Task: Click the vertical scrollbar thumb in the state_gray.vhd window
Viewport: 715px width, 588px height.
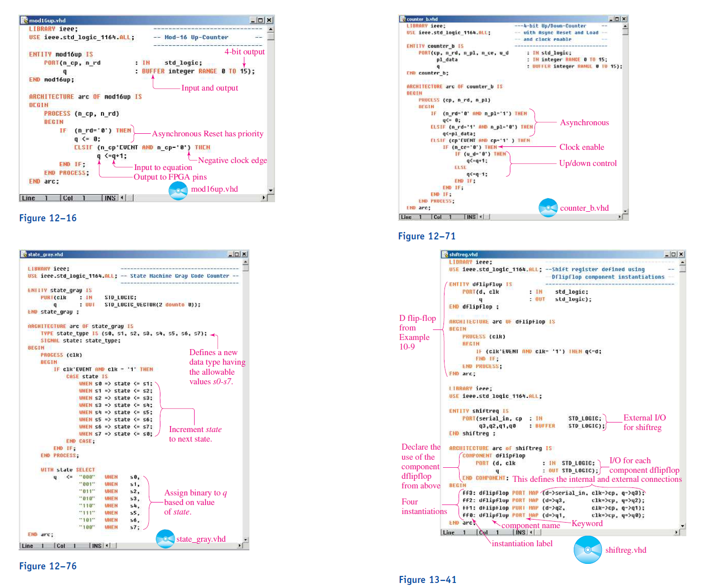Action: coord(245,268)
